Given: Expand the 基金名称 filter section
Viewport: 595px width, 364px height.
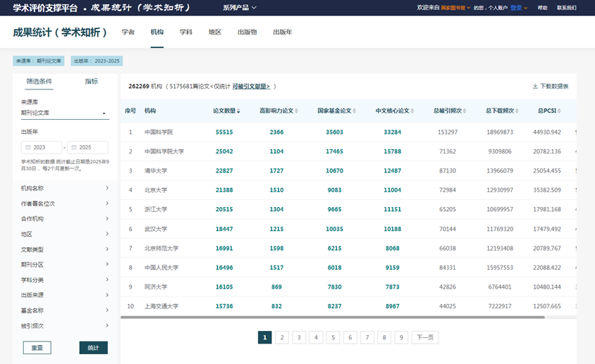Looking at the screenshot, I should pos(106,310).
